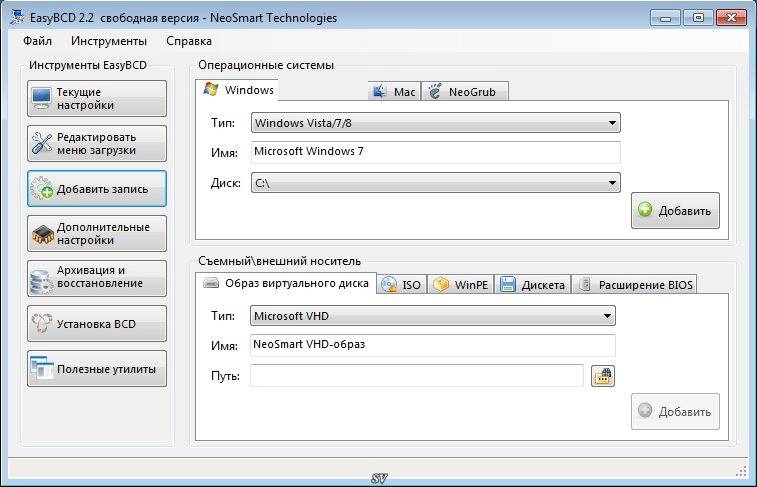Click the Windows flag tab icon
Viewport: 757px width, 487px height.
210,89
